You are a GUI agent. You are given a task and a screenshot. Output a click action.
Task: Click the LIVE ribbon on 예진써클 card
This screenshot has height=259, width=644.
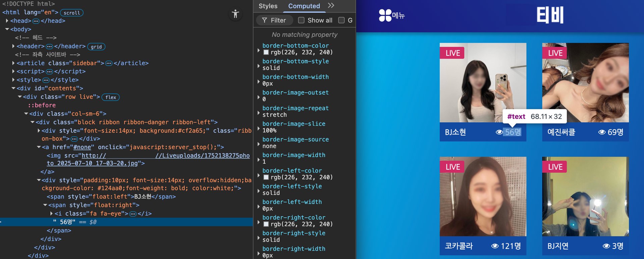coord(555,53)
